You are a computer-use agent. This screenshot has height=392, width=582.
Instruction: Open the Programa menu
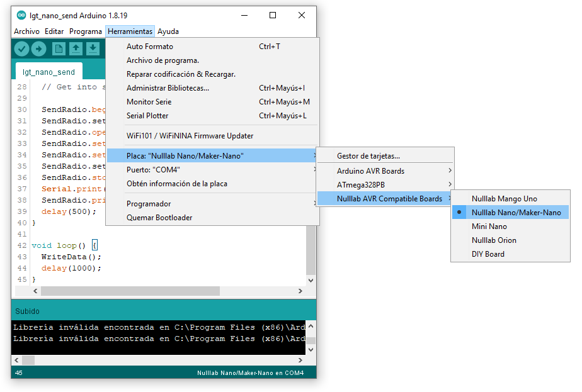tap(86, 31)
